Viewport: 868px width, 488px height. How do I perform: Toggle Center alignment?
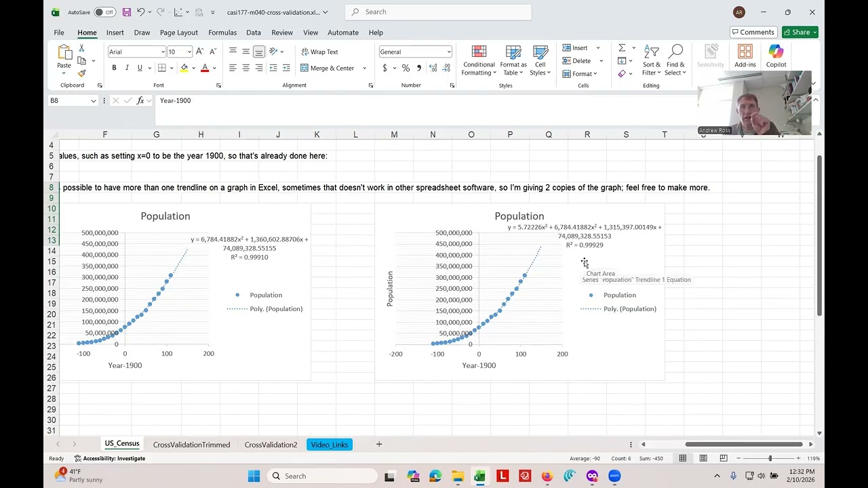pos(245,68)
